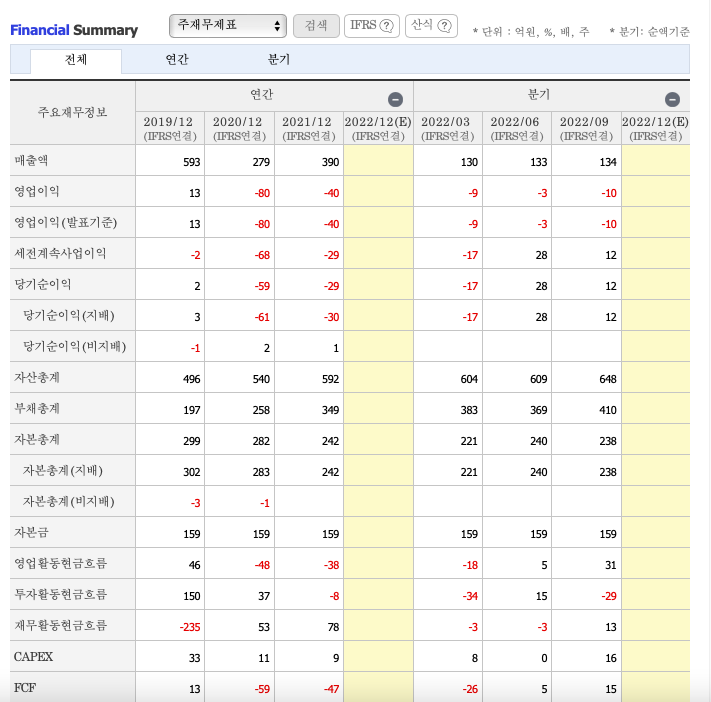711x702 pixels.
Task: Select the 당기순이익(비지배) row label
Action: point(75,346)
